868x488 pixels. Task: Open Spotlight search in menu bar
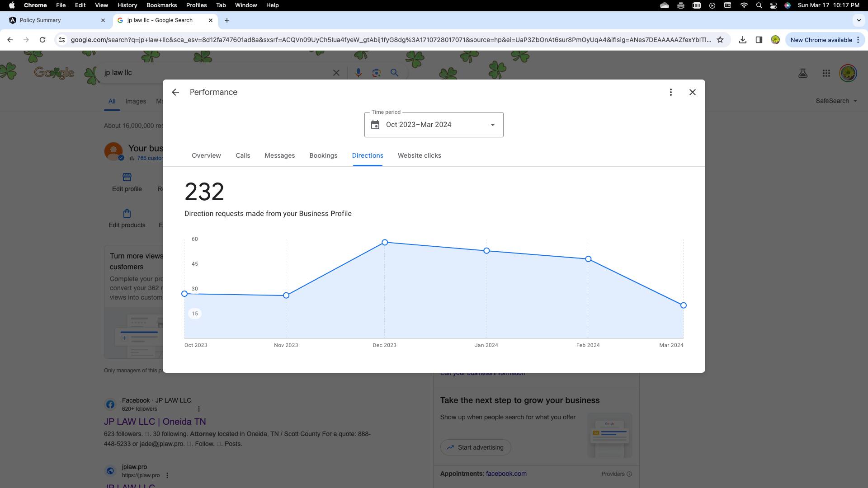[759, 5]
